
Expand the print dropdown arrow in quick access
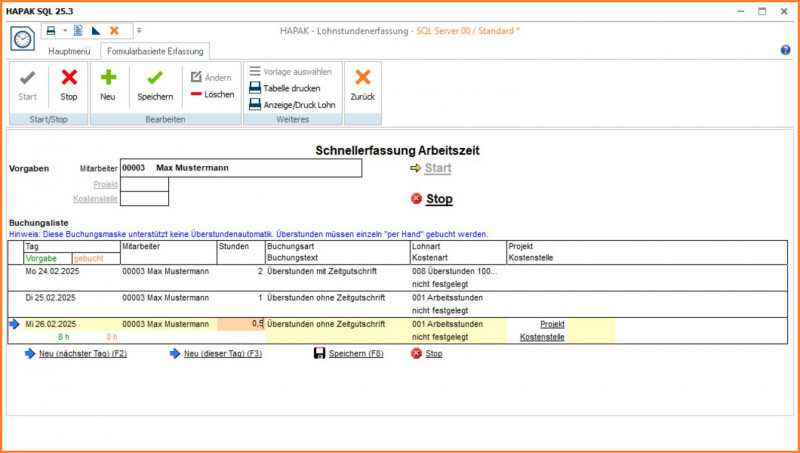point(64,31)
